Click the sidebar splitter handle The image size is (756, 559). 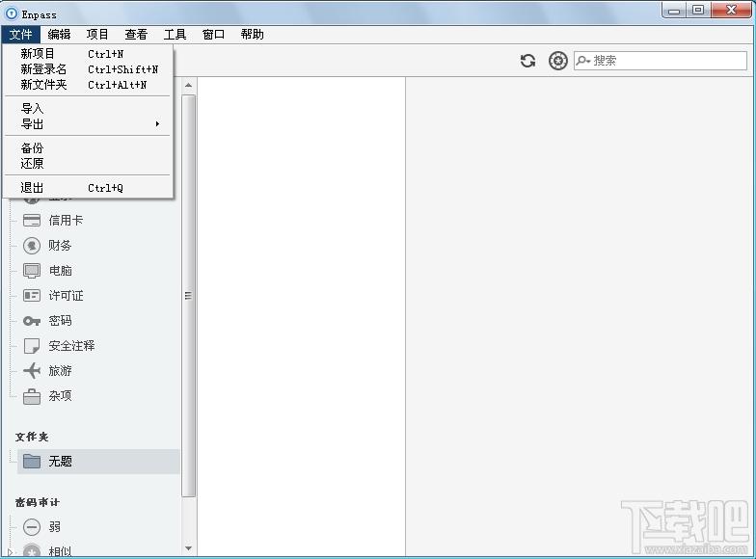[189, 295]
